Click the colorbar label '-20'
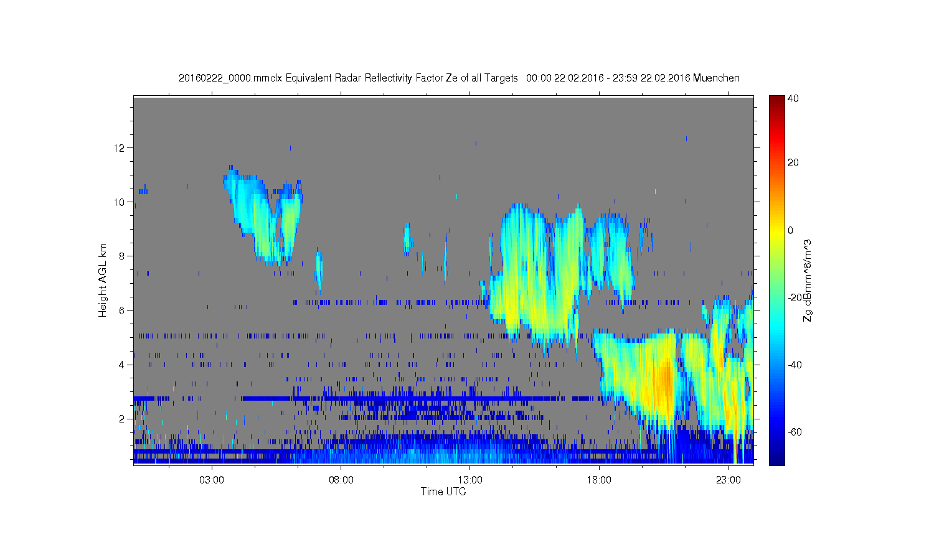This screenshot has width=934, height=560. click(x=795, y=297)
